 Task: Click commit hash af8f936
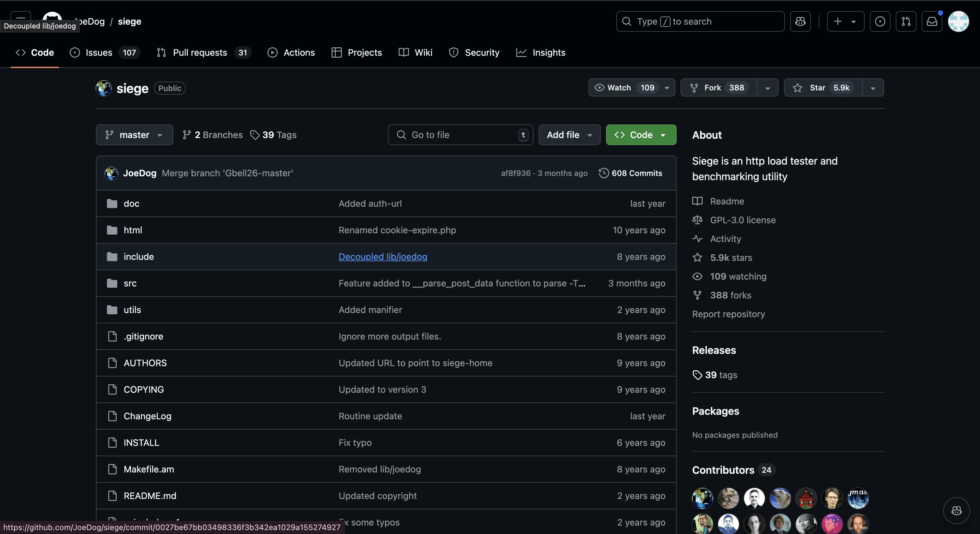pyautogui.click(x=516, y=173)
